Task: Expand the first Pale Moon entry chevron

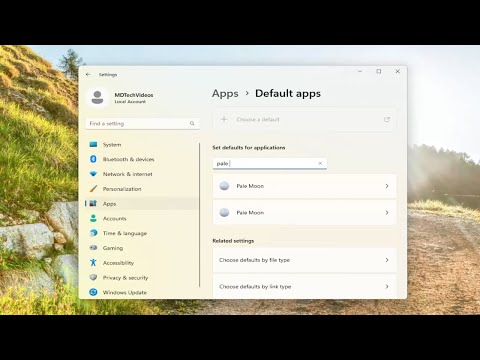Action: click(x=387, y=186)
